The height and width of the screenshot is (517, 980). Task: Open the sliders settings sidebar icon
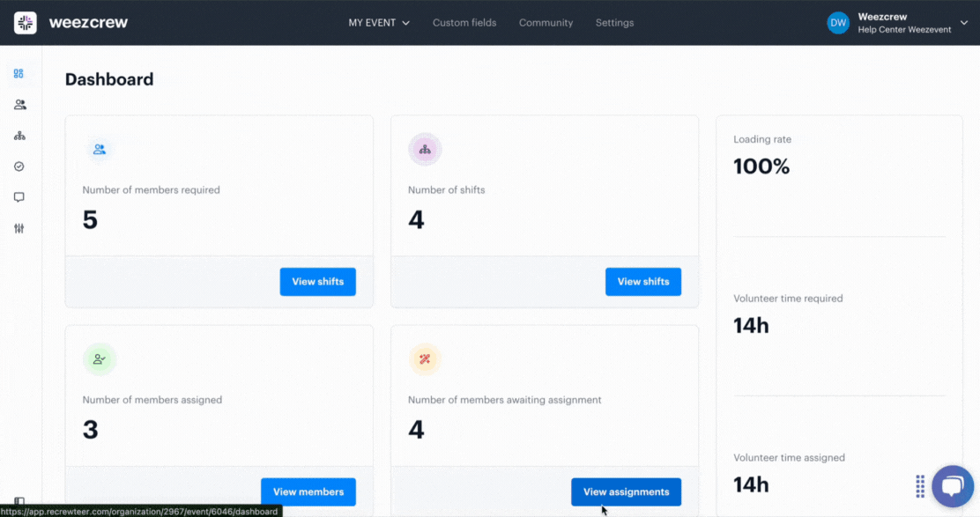coord(19,228)
